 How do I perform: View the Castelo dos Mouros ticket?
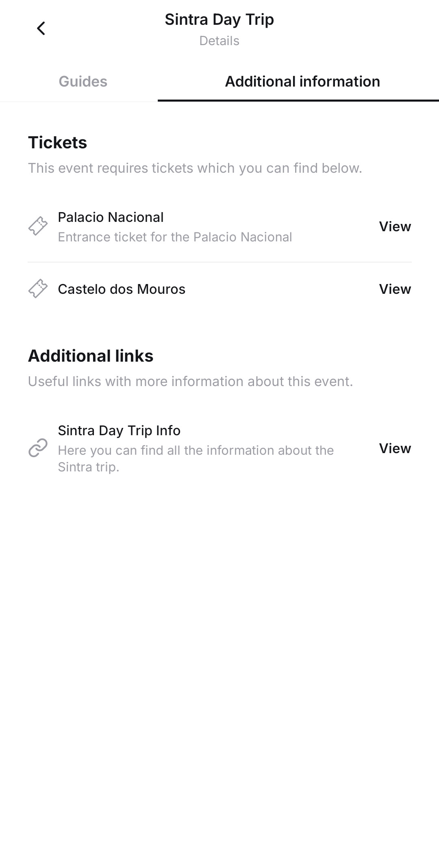click(395, 289)
